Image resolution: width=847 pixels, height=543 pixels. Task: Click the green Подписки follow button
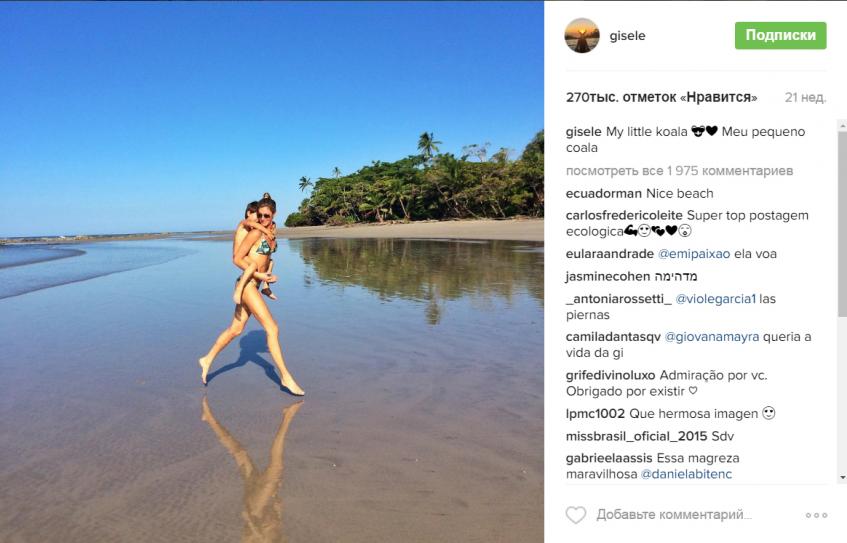[780, 35]
